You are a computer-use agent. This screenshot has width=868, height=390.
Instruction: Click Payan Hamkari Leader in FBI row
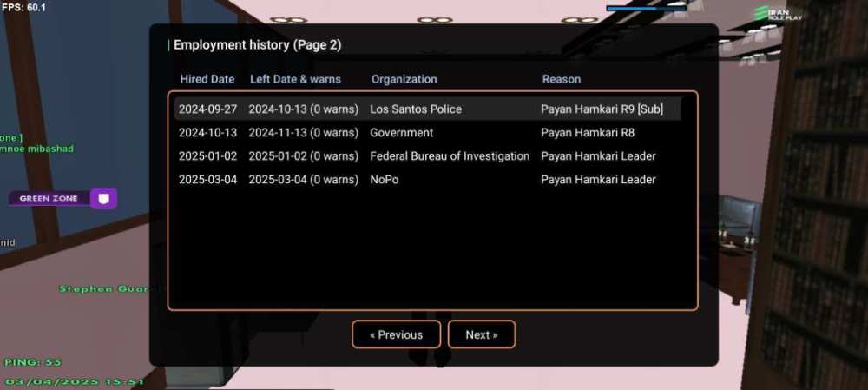598,156
